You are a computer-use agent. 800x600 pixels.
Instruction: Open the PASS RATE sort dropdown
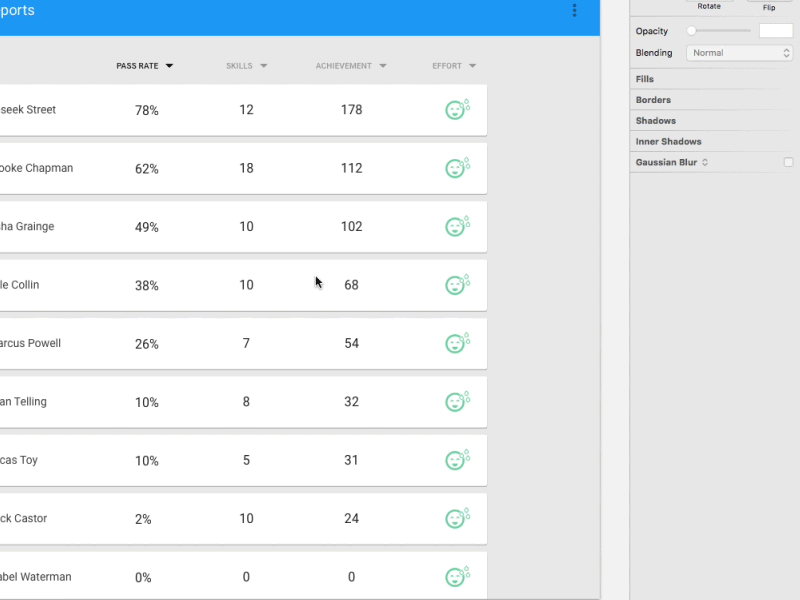coord(168,65)
